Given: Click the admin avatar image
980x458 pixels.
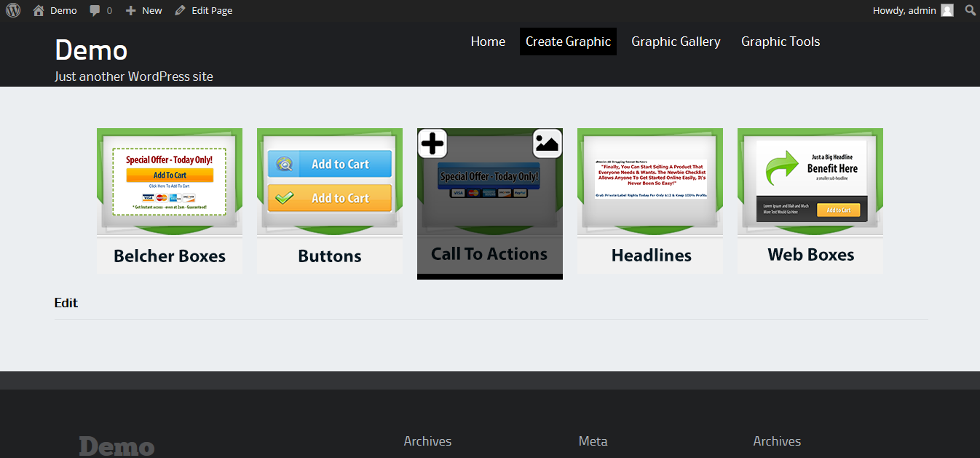Looking at the screenshot, I should coord(947,10).
